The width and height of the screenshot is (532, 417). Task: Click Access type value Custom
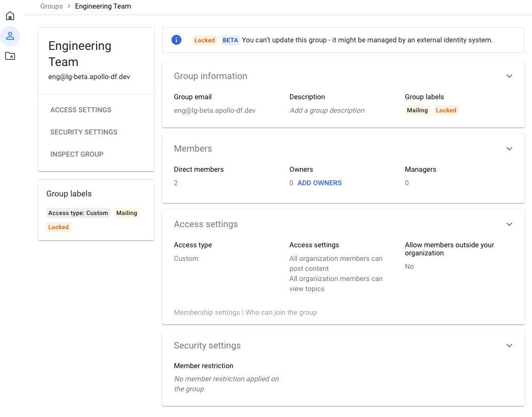(186, 258)
